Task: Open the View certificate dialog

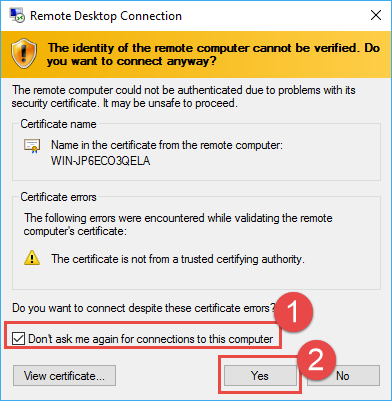Action: [64, 376]
